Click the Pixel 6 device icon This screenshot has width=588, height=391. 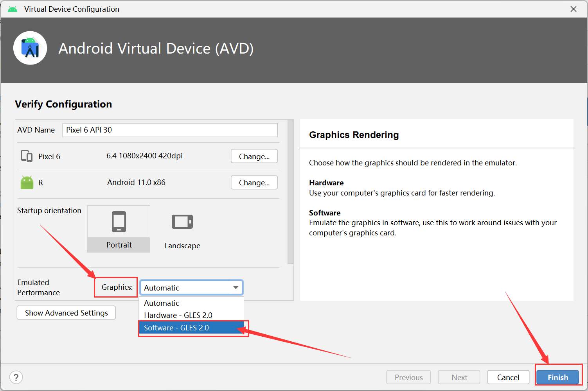coord(27,156)
